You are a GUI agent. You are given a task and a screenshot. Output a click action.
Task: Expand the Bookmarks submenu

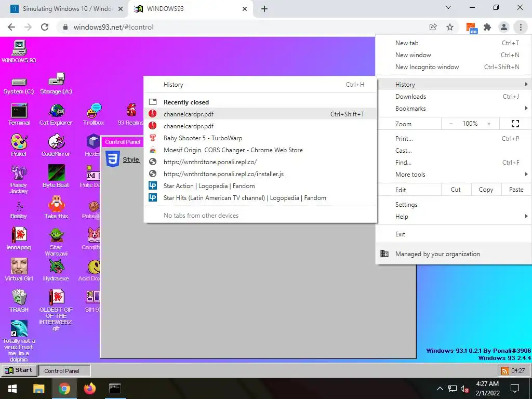tap(454, 108)
